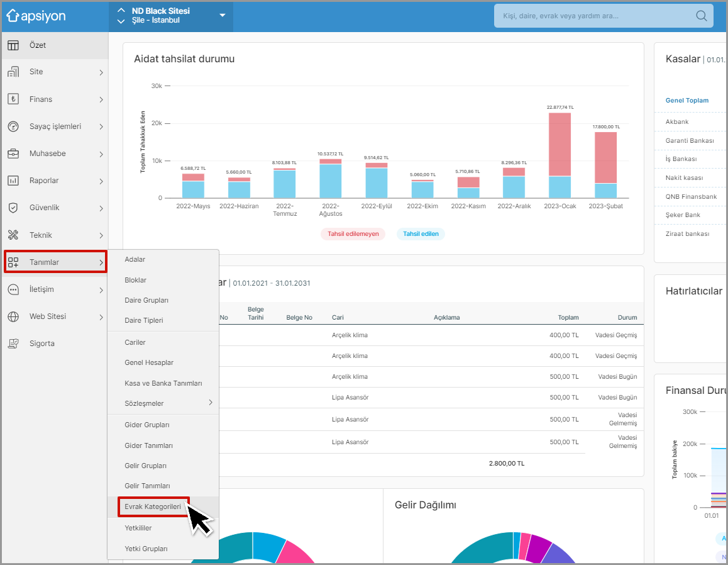The height and width of the screenshot is (565, 728).
Task: Click the Sayaç işlemleri gauge icon
Action: coord(13,126)
